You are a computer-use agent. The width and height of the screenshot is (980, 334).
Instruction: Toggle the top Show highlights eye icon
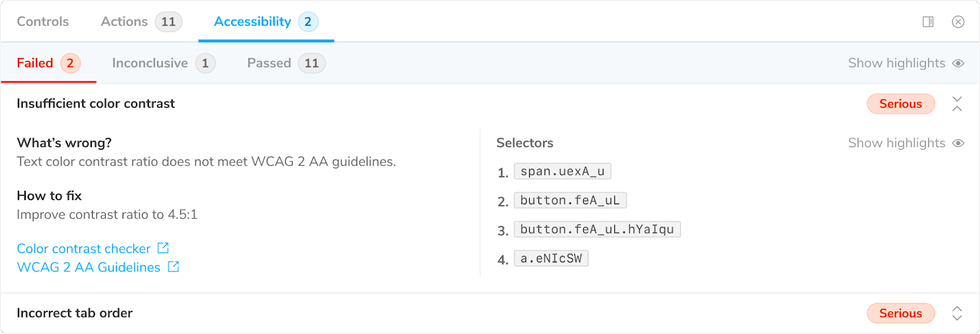pos(959,63)
